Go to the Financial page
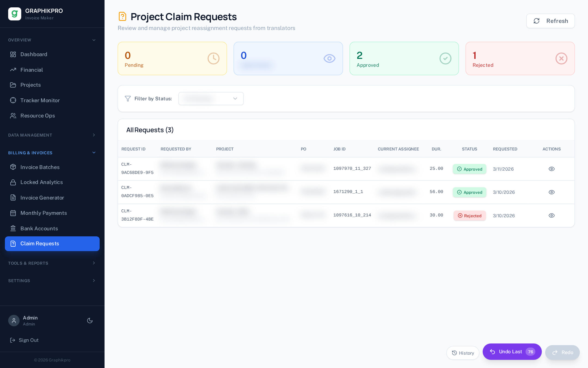This screenshot has width=588, height=368. pyautogui.click(x=52, y=70)
